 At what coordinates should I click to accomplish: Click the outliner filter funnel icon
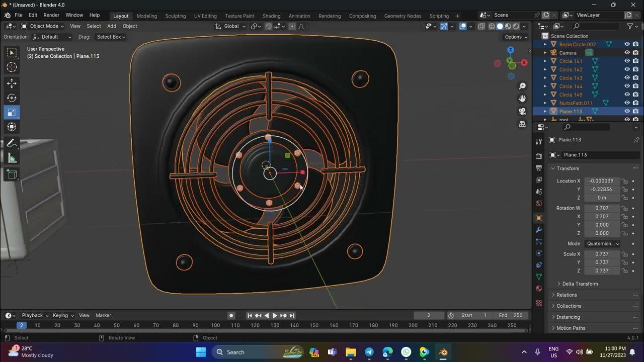click(x=630, y=26)
